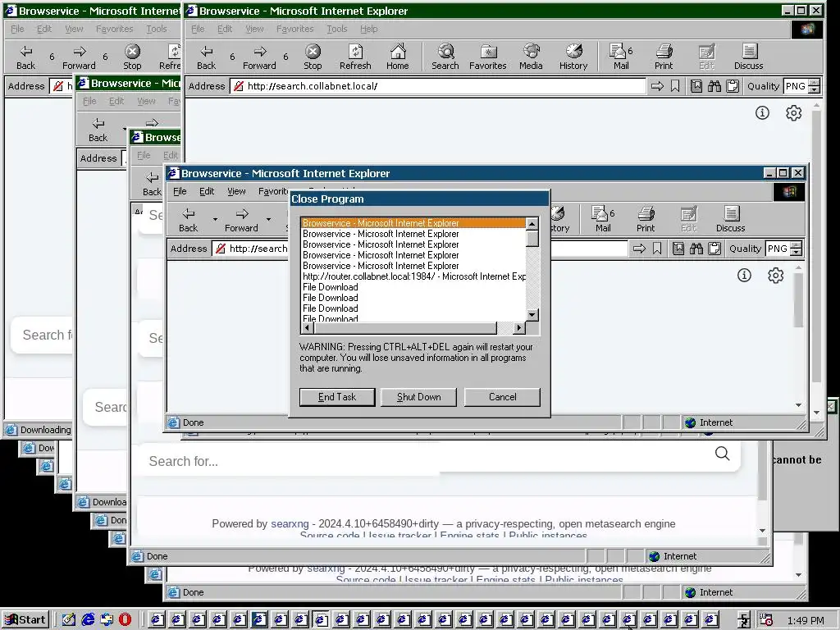840x630 pixels.
Task: Click the Media toolbar icon
Action: coord(531,57)
